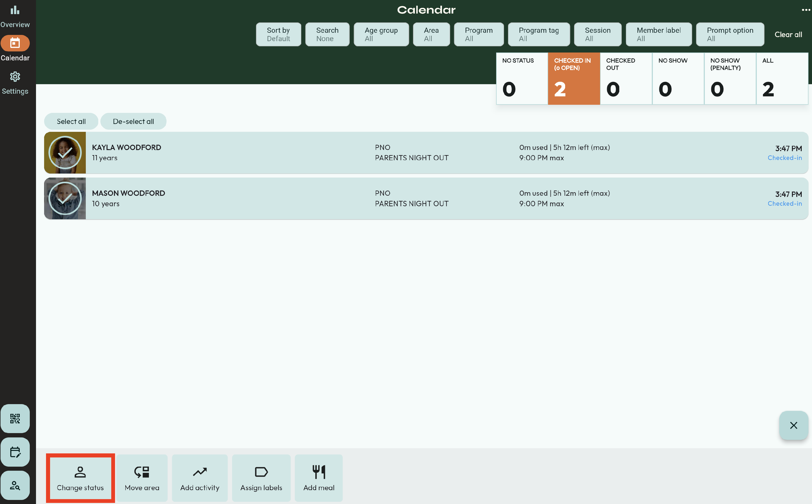812x504 pixels.
Task: Switch to the No Show status tab
Action: [678, 79]
